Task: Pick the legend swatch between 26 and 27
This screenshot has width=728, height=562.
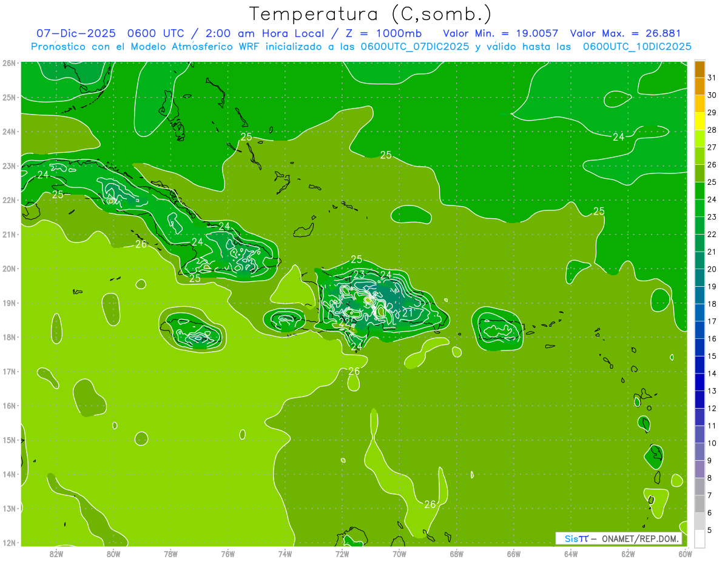Action: 699,156
